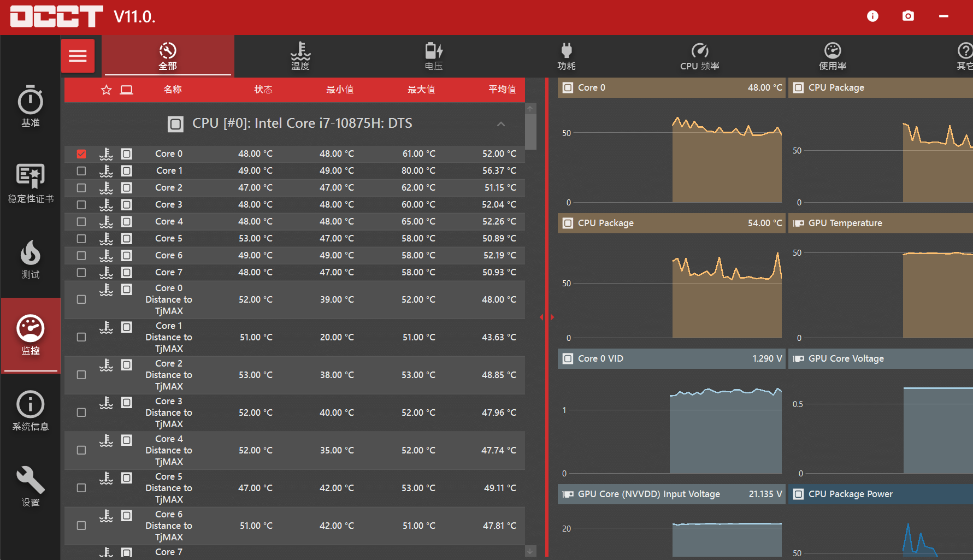The height and width of the screenshot is (560, 973).
Task: Click the red panel splitter arrows
Action: tap(547, 317)
